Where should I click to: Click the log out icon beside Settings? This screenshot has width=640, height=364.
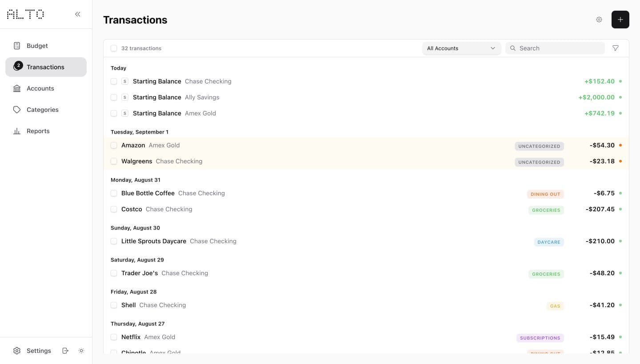(65, 351)
